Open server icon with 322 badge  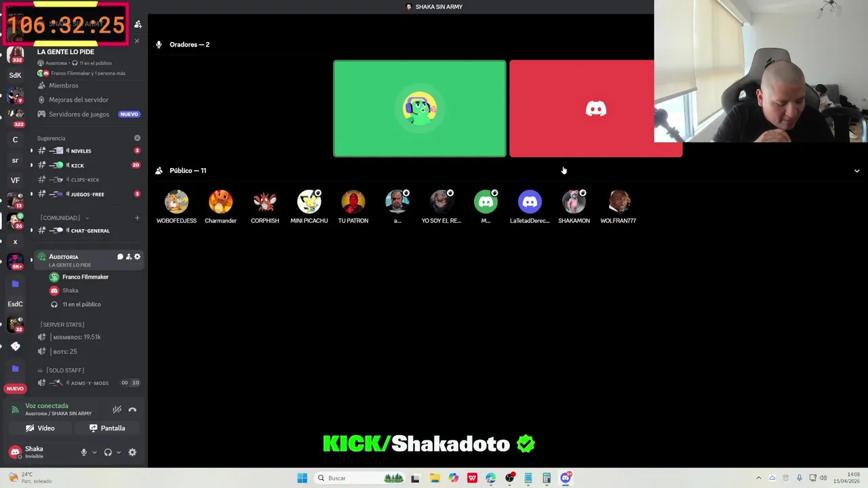tap(15, 117)
